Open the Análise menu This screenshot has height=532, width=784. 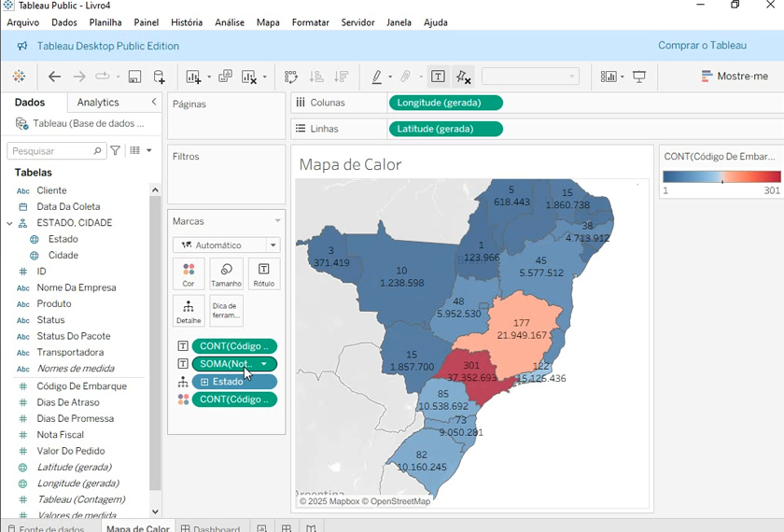click(229, 22)
